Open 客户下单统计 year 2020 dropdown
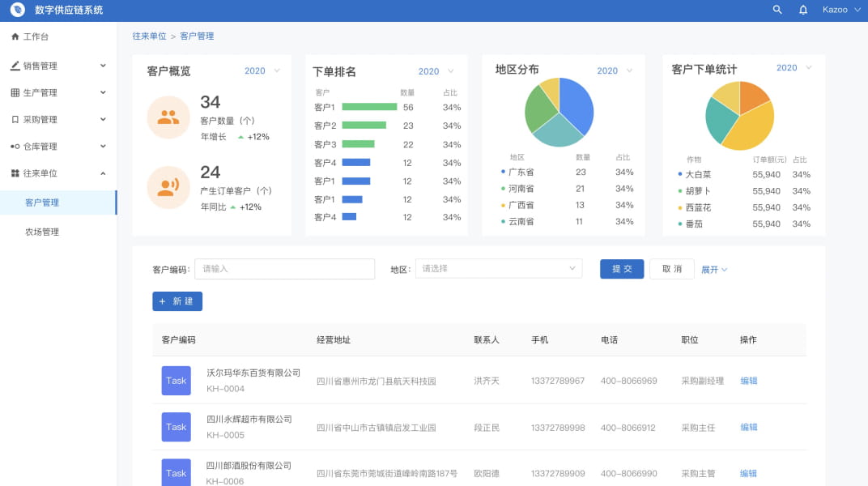868x486 pixels. click(794, 67)
